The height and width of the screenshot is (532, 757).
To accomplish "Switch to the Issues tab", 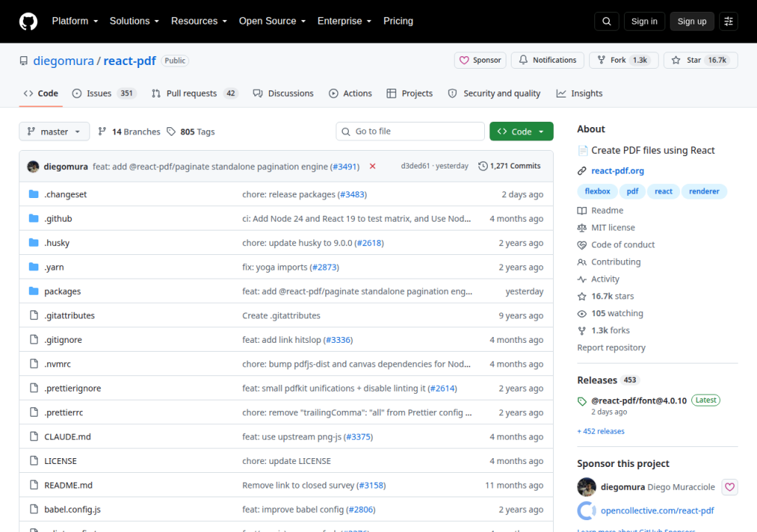I will coord(104,93).
